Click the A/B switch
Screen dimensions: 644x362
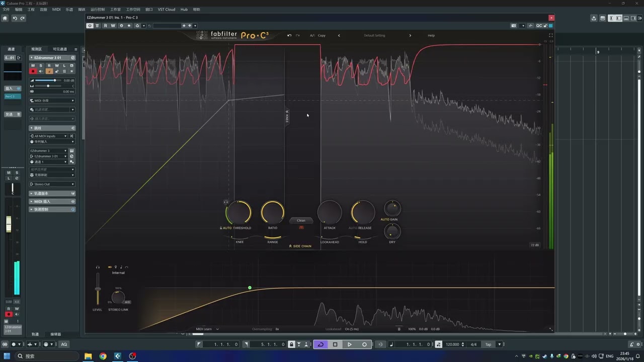[x=312, y=36]
